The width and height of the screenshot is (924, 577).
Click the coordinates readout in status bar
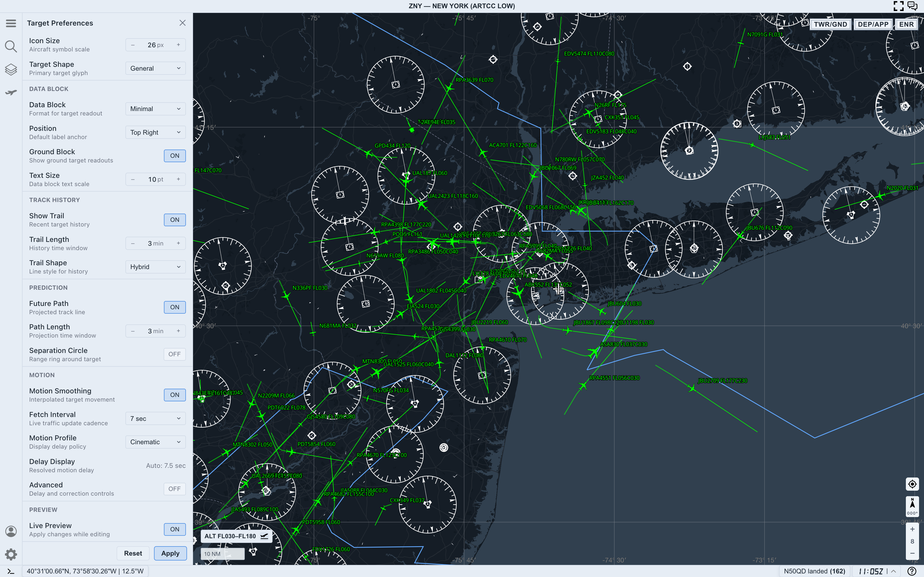[x=85, y=571]
